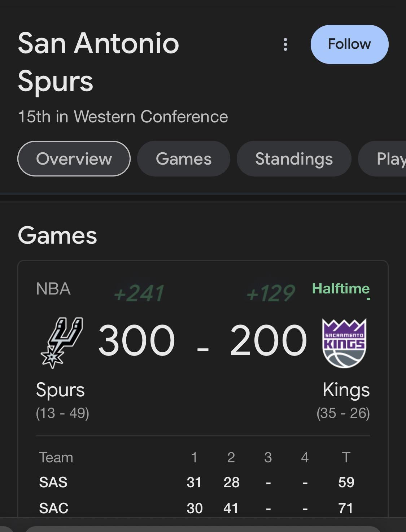This screenshot has height=532, width=406.
Task: Click the Kings team name
Action: pyautogui.click(x=346, y=390)
